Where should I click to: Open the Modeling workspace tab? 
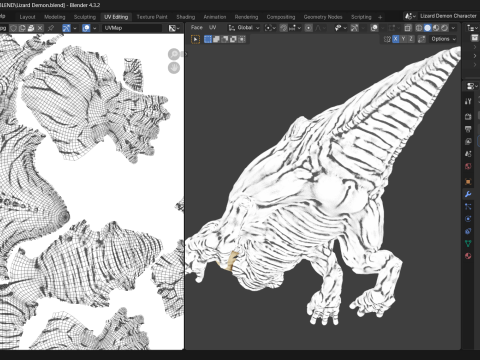click(x=54, y=17)
